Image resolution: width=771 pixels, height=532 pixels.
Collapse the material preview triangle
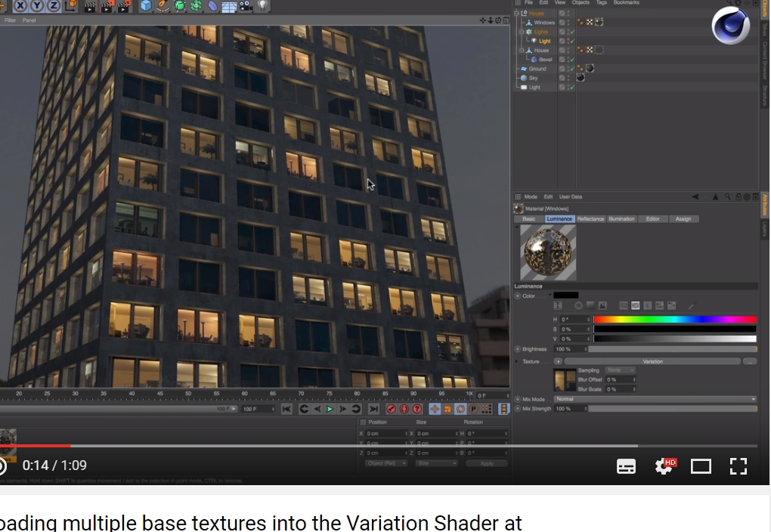click(517, 227)
